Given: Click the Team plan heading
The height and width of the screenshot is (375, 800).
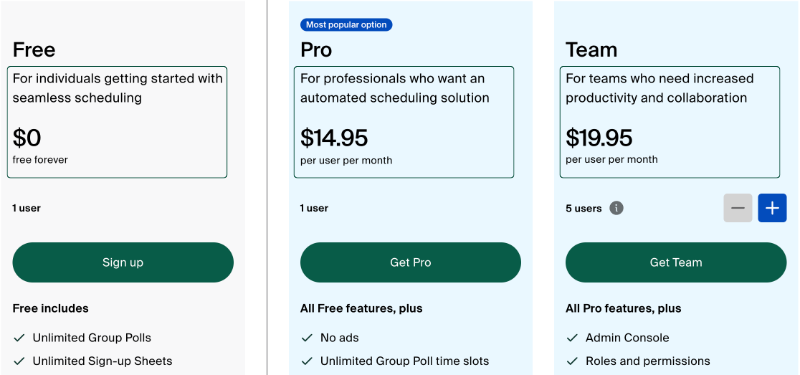Looking at the screenshot, I should pyautogui.click(x=591, y=49).
